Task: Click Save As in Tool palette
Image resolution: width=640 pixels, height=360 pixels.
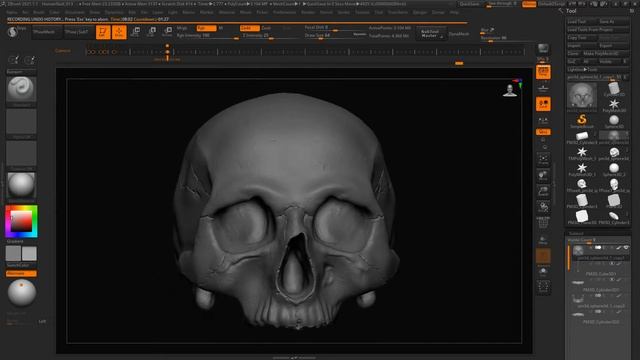Action: [613, 22]
